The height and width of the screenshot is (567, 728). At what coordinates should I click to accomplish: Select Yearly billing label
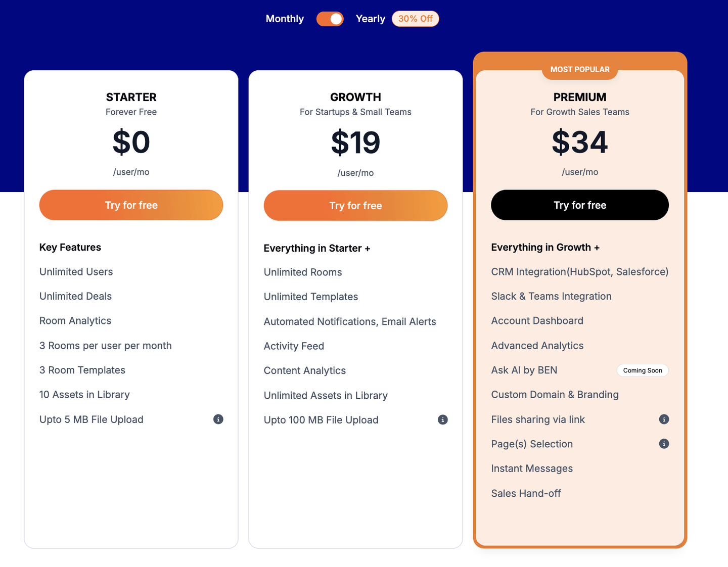pos(371,19)
